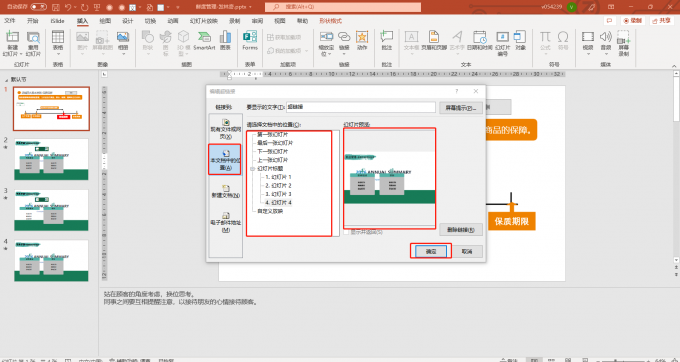Viewport: 680px width, 362px height.
Task: Click the Record (录制) button top right
Action: click(x=633, y=21)
